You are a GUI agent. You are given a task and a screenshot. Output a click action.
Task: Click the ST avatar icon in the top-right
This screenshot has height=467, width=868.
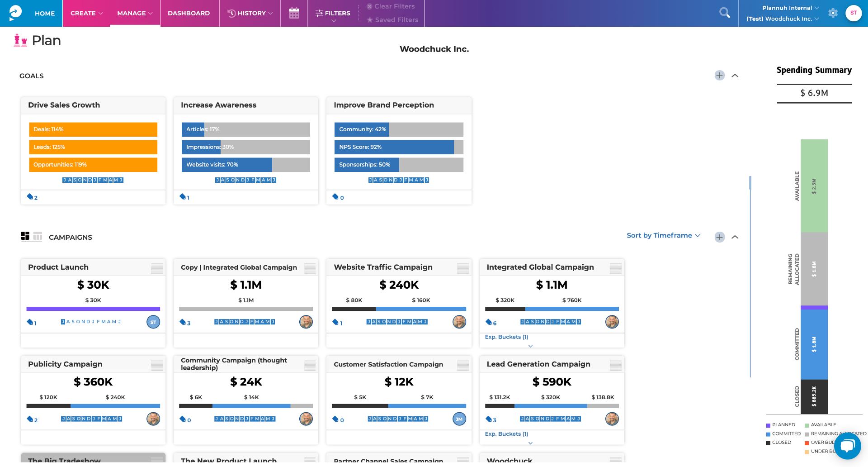854,13
